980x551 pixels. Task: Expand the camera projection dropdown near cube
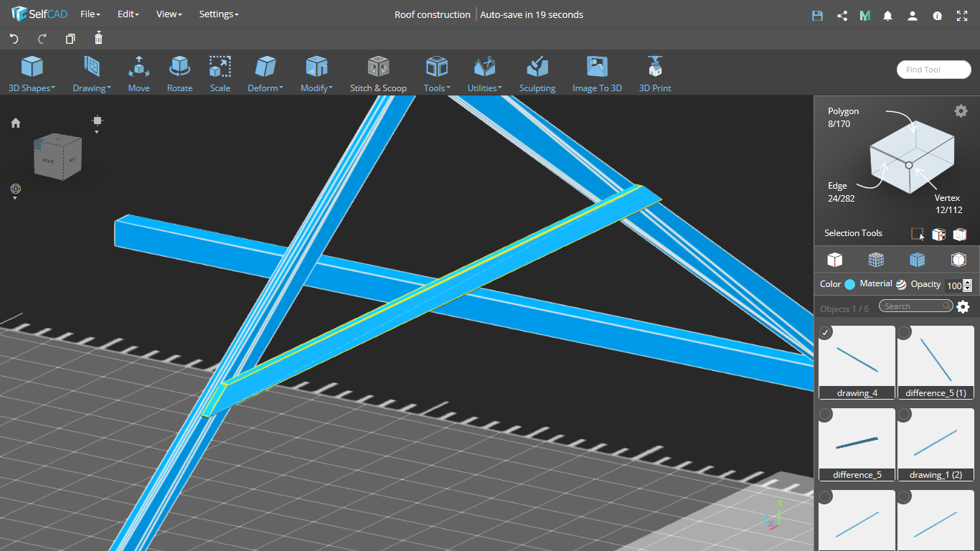(97, 132)
